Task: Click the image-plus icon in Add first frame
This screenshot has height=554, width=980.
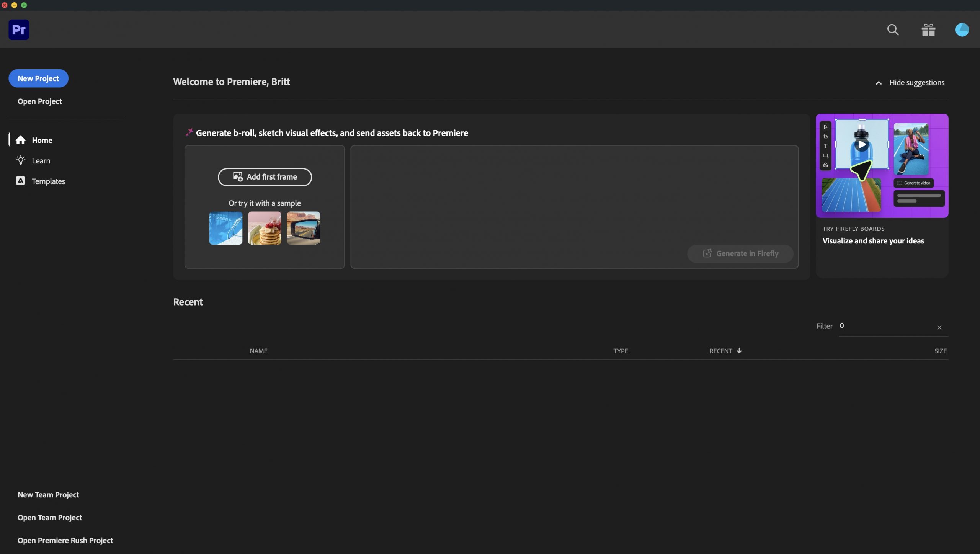Action: 238,177
